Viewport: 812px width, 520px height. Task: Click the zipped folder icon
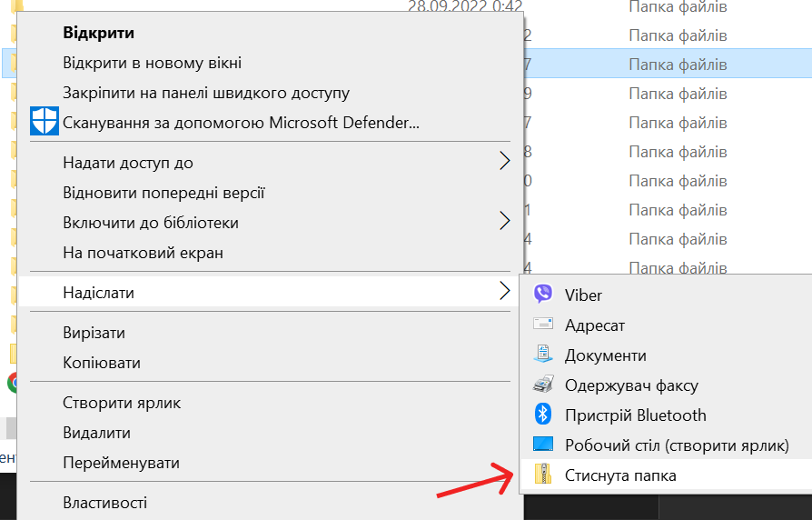543,475
